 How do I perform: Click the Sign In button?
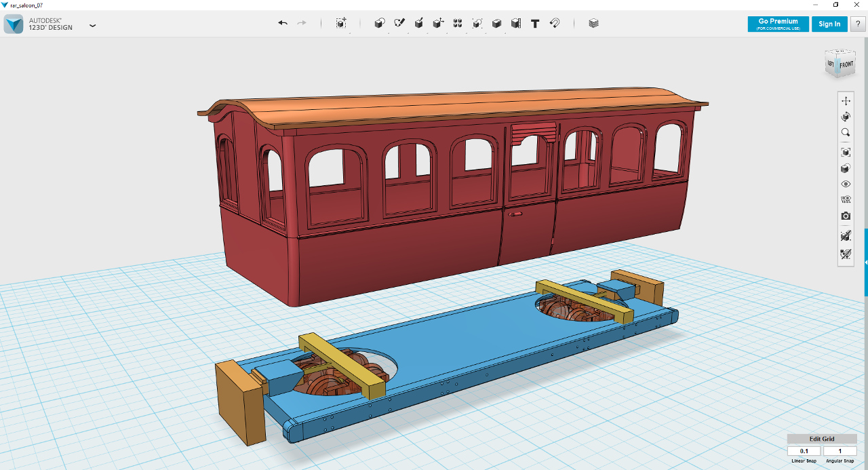829,24
